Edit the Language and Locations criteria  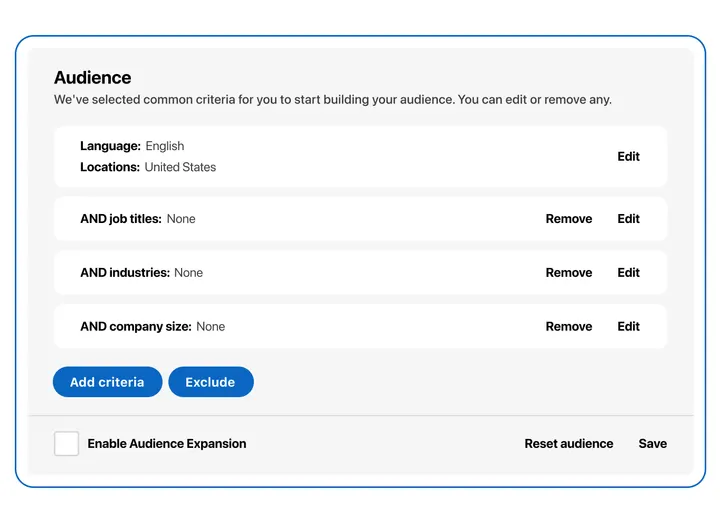coord(628,157)
